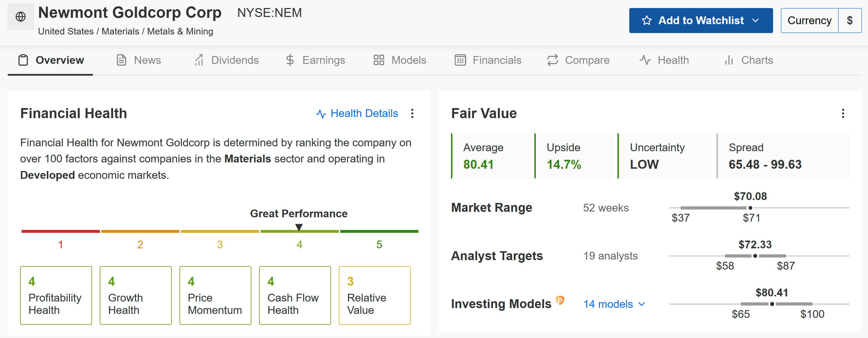Click the clipboard icon in Overview tab
868x338 pixels.
click(x=23, y=60)
